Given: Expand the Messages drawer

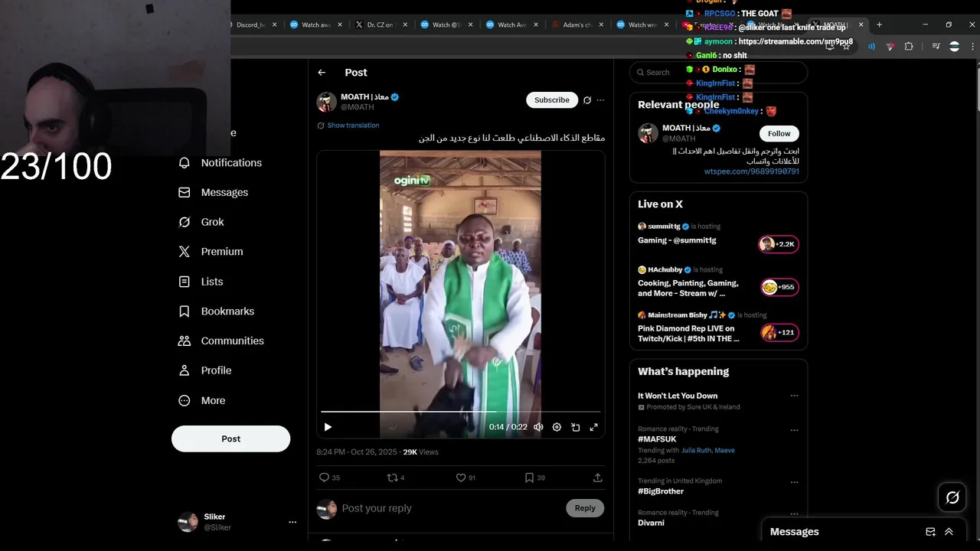Looking at the screenshot, I should (949, 532).
